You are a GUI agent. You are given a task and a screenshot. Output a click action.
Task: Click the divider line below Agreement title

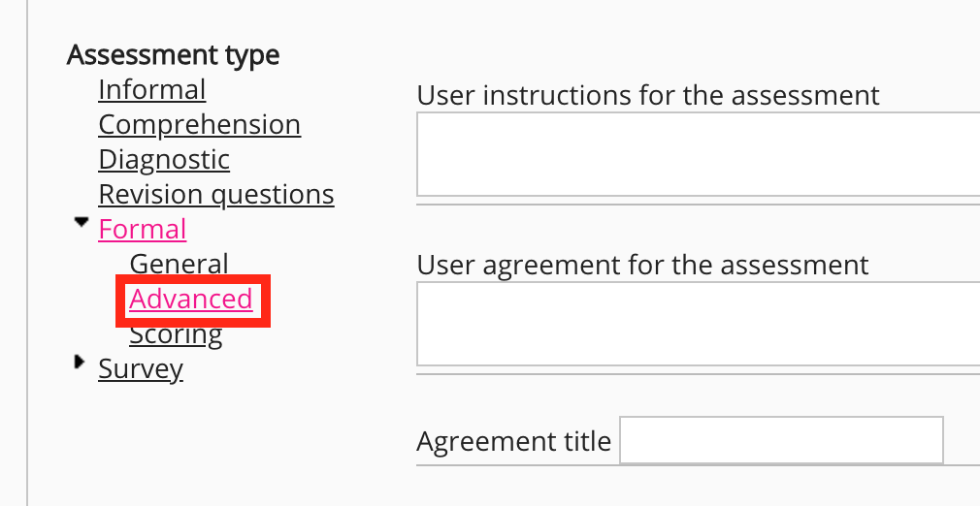pyautogui.click(x=698, y=465)
